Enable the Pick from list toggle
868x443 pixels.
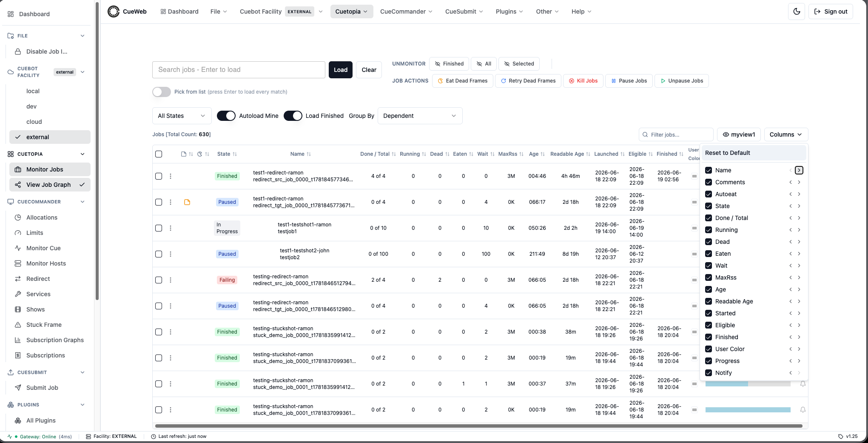162,92
